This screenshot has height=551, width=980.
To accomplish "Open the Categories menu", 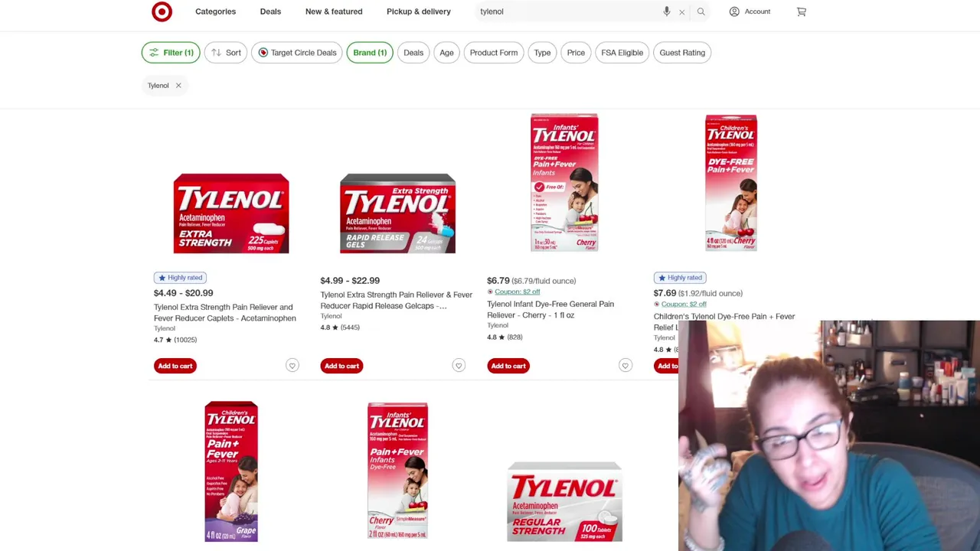I will (215, 11).
